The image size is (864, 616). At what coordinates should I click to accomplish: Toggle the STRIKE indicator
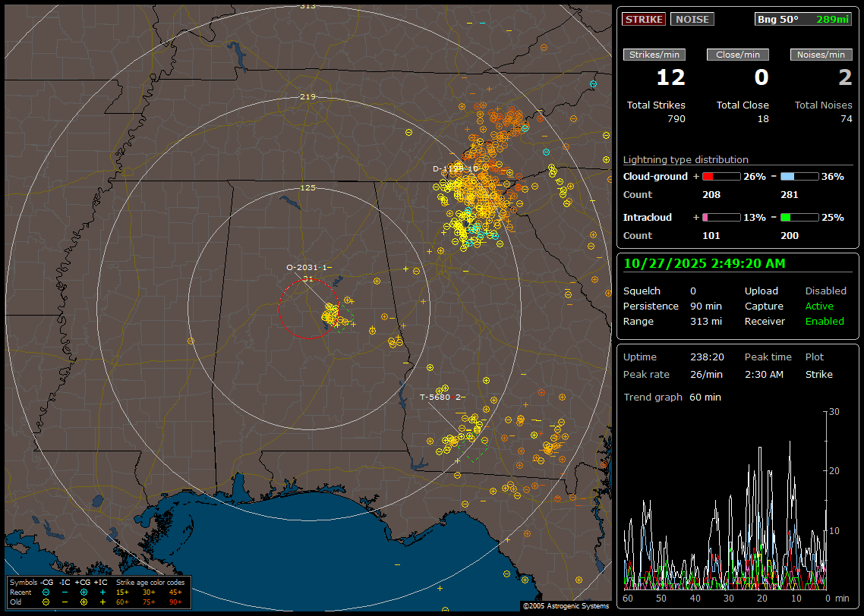pos(644,19)
